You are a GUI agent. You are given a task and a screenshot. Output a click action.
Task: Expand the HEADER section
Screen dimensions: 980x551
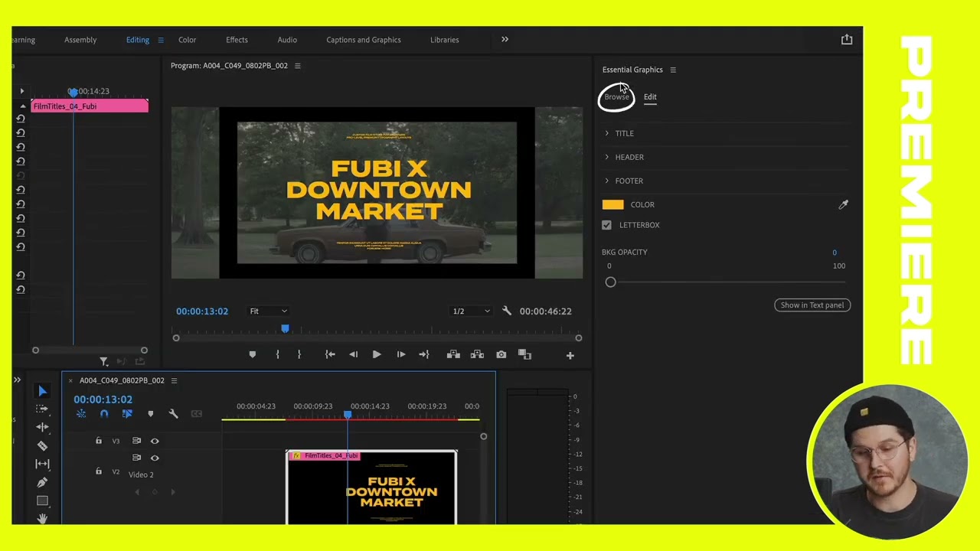coord(607,157)
